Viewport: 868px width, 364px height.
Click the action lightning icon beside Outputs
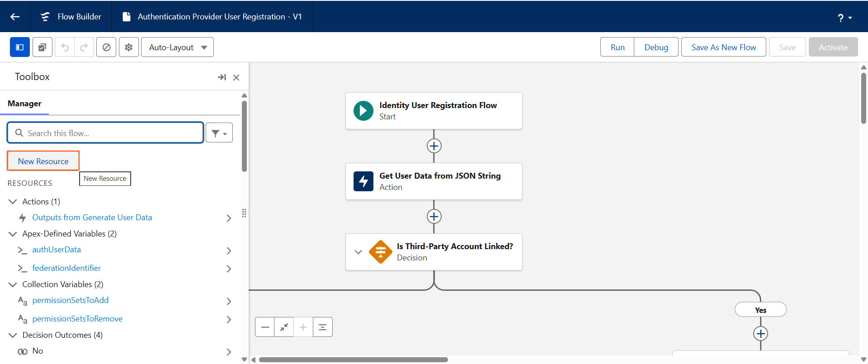tap(23, 218)
